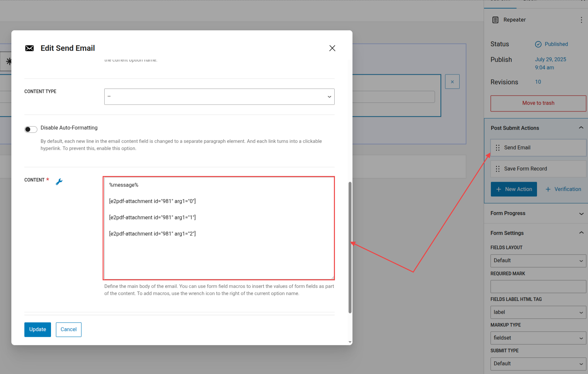Open the Content Type dropdown
The width and height of the screenshot is (588, 374).
(219, 97)
